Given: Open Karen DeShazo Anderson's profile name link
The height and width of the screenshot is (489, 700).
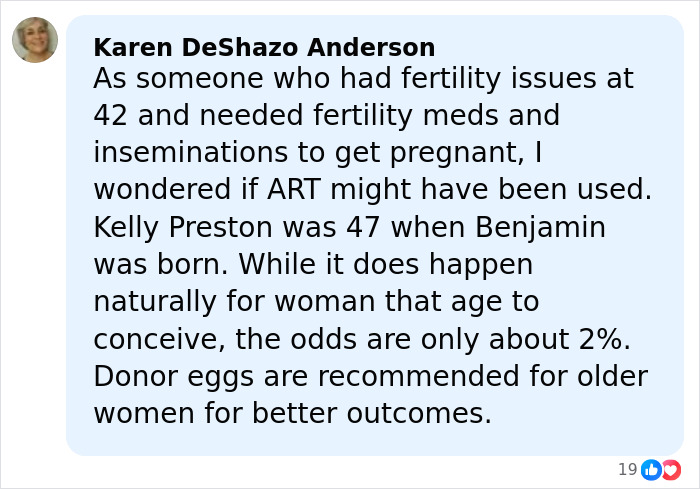Looking at the screenshot, I should 264,47.
